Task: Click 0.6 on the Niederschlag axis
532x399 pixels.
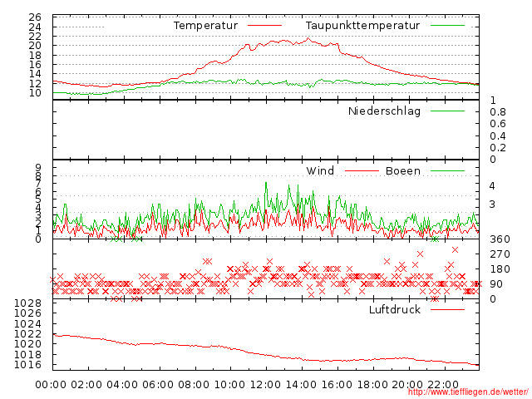Action: tap(498, 124)
